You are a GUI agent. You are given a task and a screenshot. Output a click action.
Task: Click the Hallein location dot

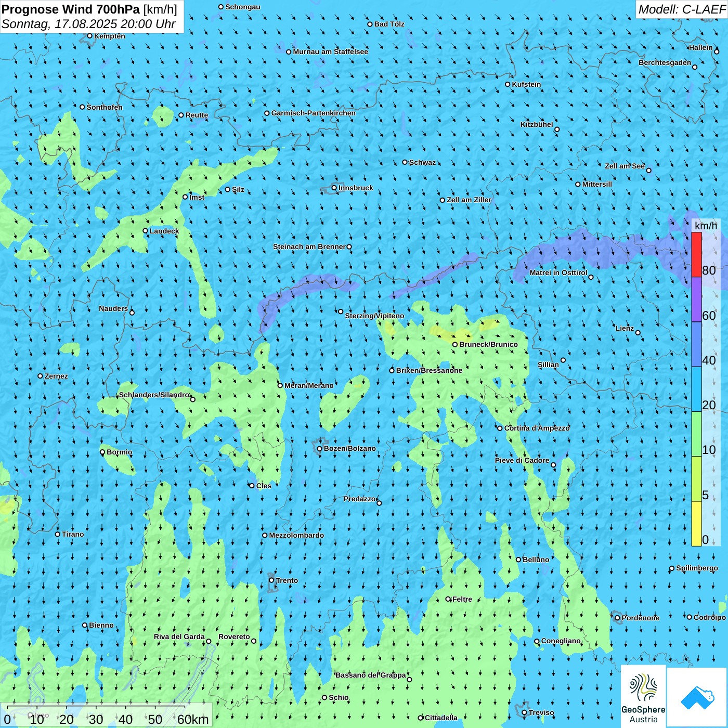(717, 51)
